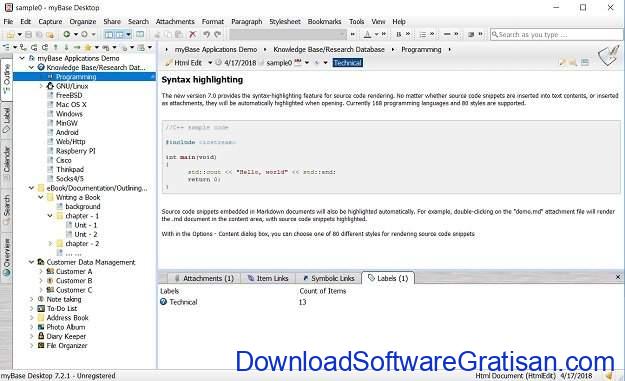Click the Count of Items column header
The image size is (625, 381).
pyautogui.click(x=322, y=291)
